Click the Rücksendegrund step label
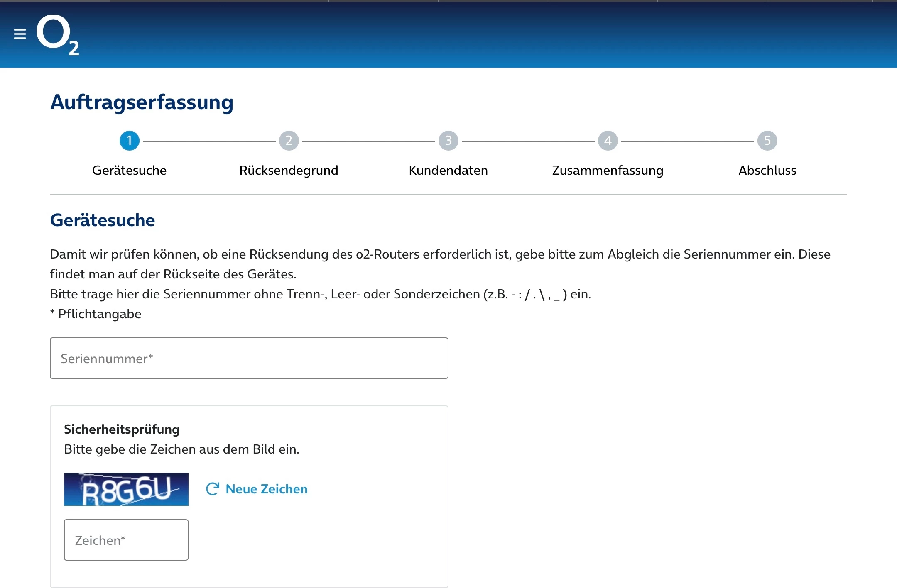Viewport: 897px width, 588px height. coord(289,170)
